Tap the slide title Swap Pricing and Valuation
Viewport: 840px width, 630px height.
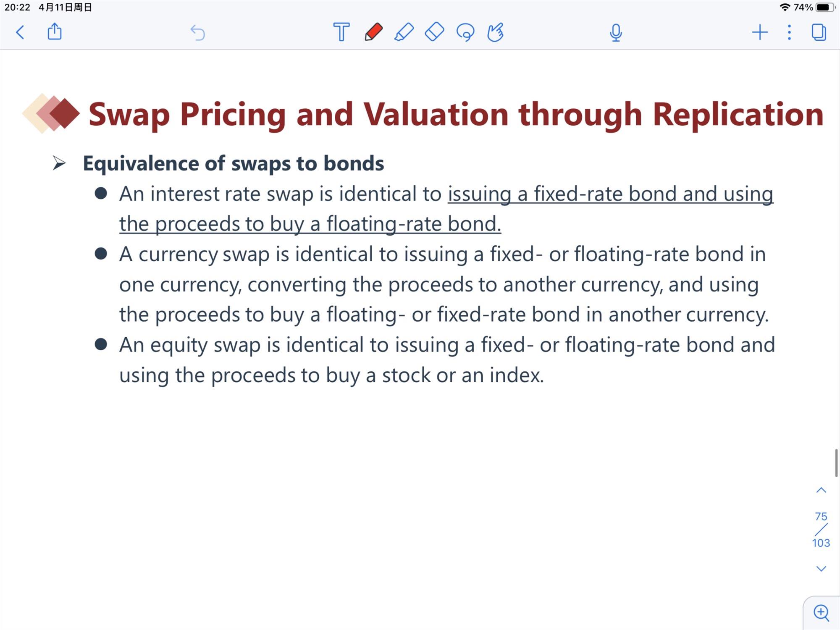point(456,114)
